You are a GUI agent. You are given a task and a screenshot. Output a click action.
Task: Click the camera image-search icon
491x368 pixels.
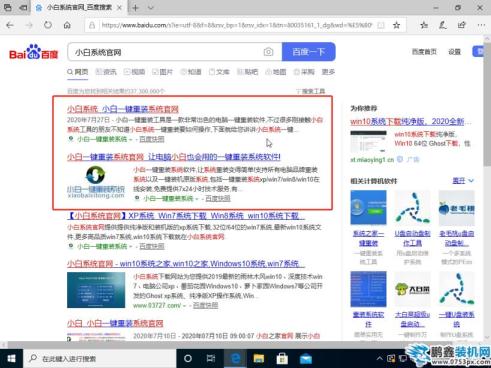[268, 52]
